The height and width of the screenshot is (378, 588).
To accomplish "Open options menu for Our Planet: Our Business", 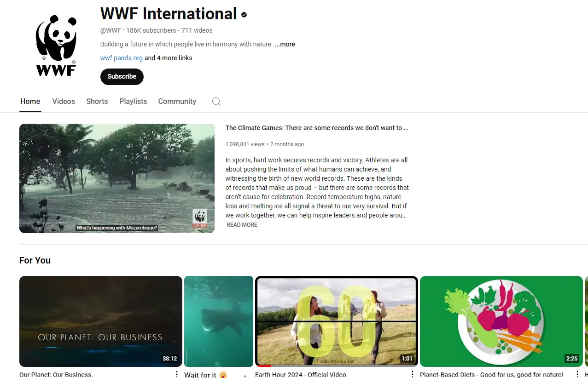I will [176, 374].
